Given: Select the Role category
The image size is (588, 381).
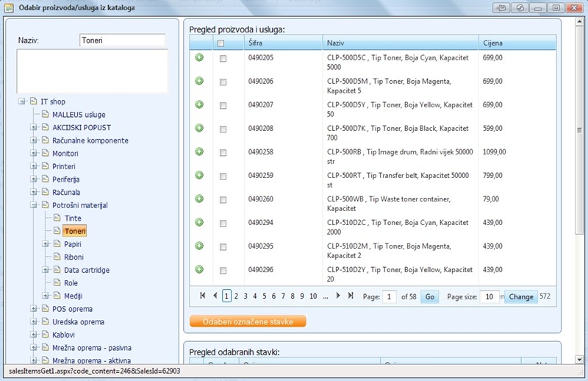Looking at the screenshot, I should tap(71, 282).
